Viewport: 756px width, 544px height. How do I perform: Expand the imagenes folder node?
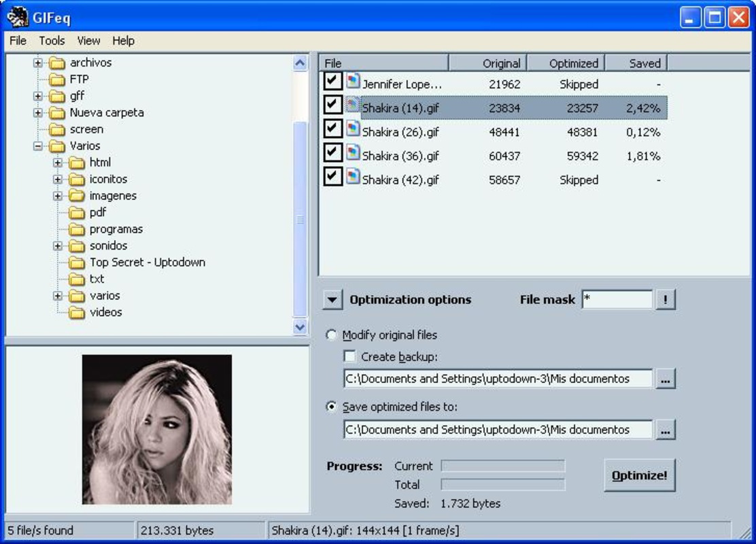tap(58, 196)
